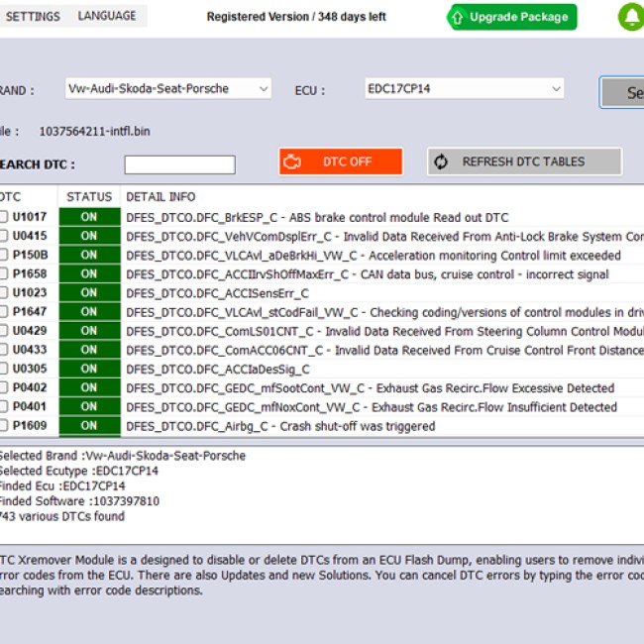The height and width of the screenshot is (644, 644).
Task: Click the file name 1037564211-intfl.bin
Action: coord(94,132)
